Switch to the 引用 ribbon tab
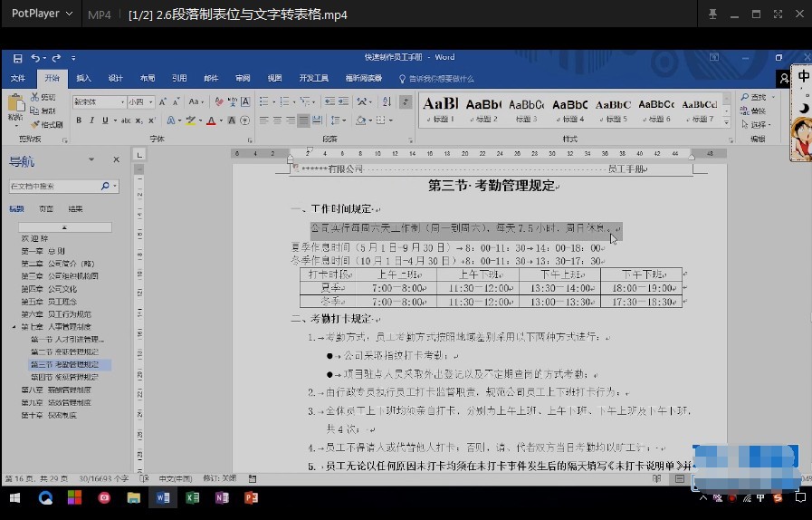This screenshot has height=520, width=812. pos(179,78)
